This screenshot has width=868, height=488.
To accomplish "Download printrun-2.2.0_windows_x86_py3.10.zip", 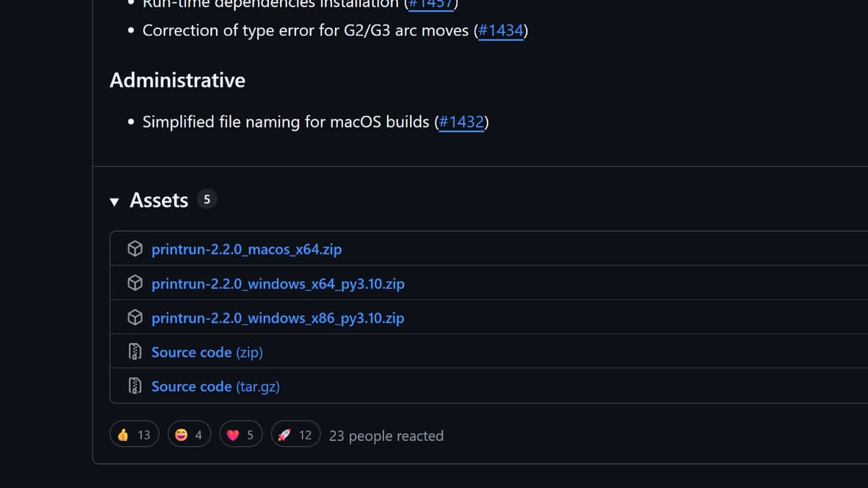I will [x=278, y=317].
